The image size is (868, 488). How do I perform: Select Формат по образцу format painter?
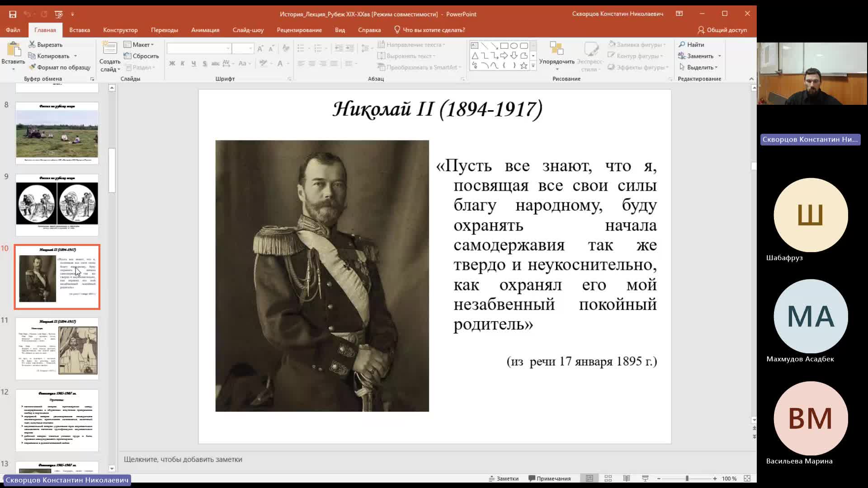pyautogui.click(x=60, y=67)
